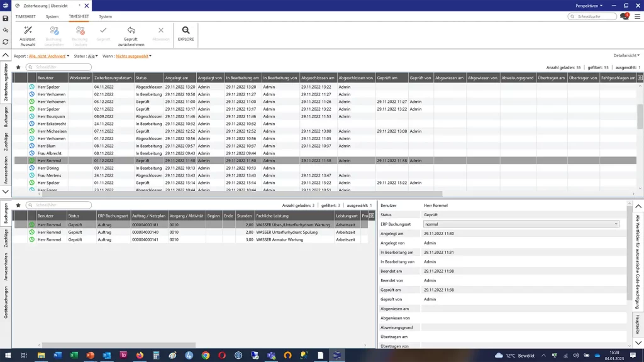This screenshot has width=644, height=362.
Task: Click the save disk icon in left sidebar
Action: tap(6, 18)
